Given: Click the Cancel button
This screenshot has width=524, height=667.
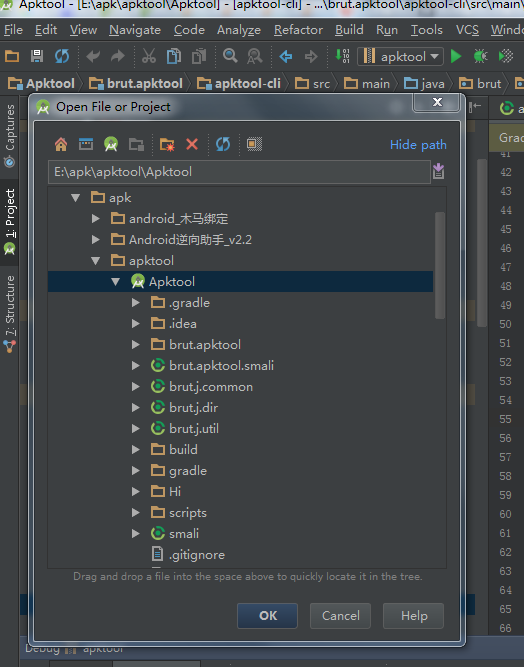Looking at the screenshot, I should (340, 616).
